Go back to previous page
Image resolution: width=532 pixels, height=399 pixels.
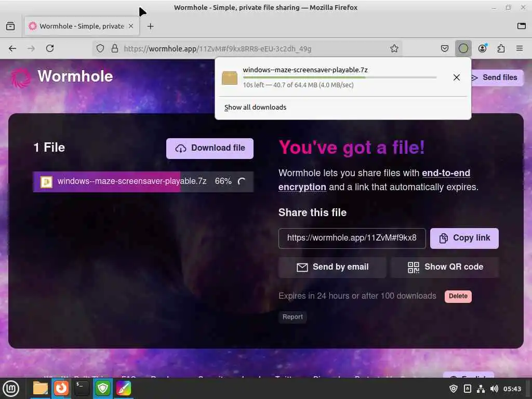coord(12,48)
